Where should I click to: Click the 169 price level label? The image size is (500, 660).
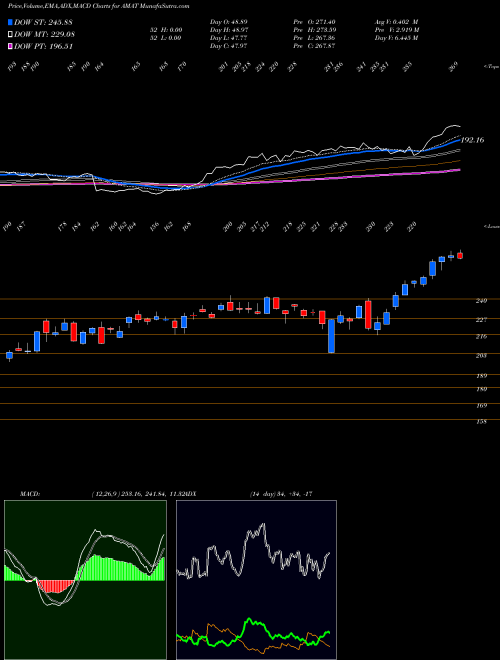coord(481,406)
